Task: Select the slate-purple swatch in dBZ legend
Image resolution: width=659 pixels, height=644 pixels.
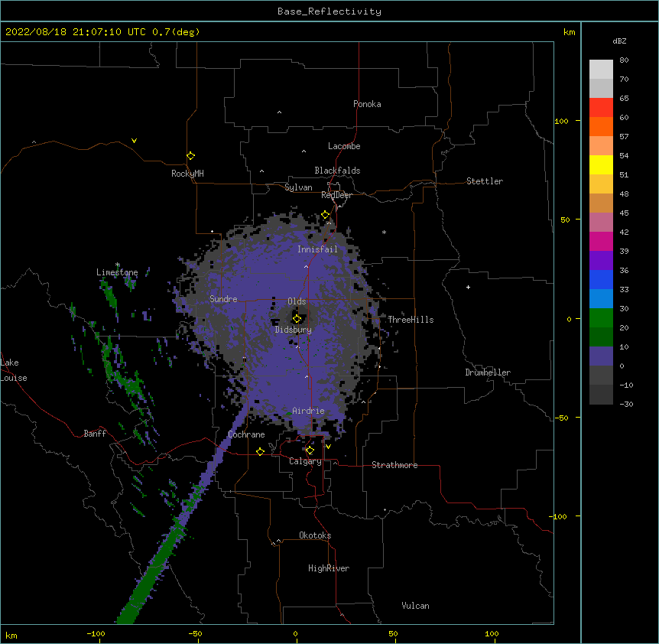Action: coord(601,356)
